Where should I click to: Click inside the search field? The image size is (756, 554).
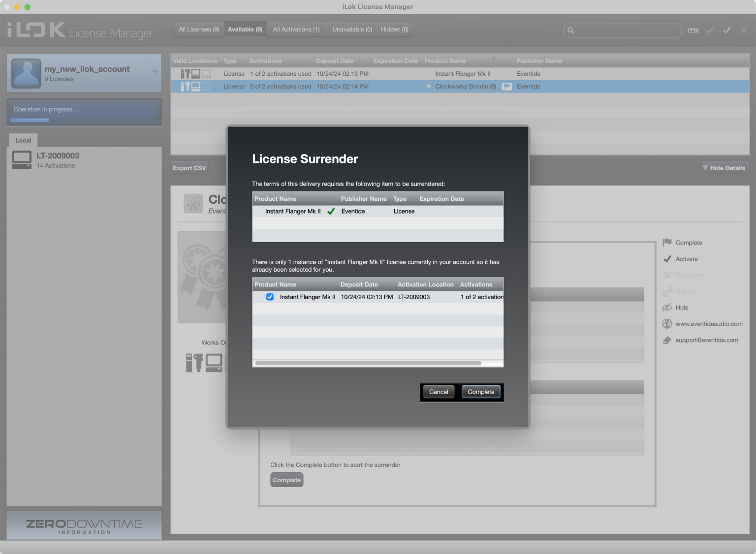[x=620, y=30]
